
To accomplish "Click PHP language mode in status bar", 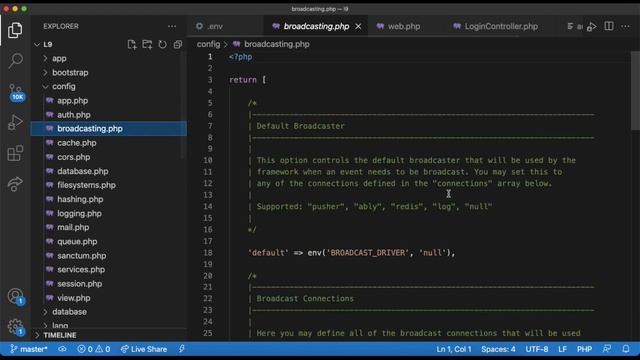I will 584,349.
